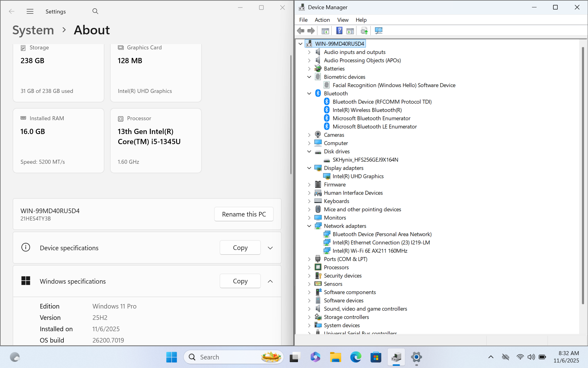Select Intel(R) UHD Graphics display adapter

tap(358, 176)
